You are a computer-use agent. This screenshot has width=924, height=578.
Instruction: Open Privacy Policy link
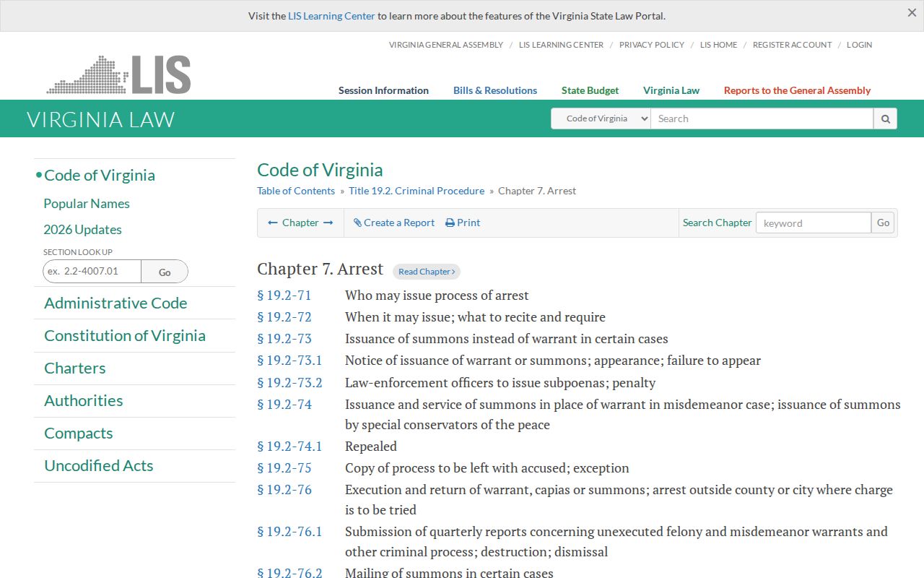click(x=652, y=45)
